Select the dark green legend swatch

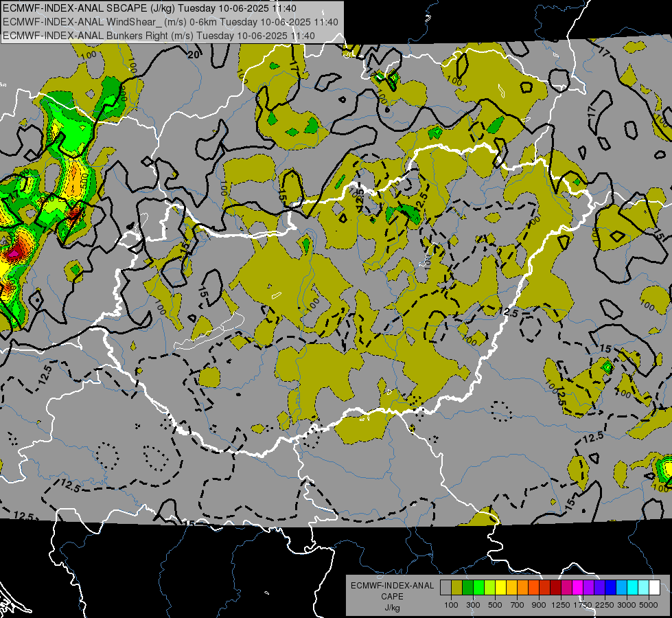click(467, 587)
